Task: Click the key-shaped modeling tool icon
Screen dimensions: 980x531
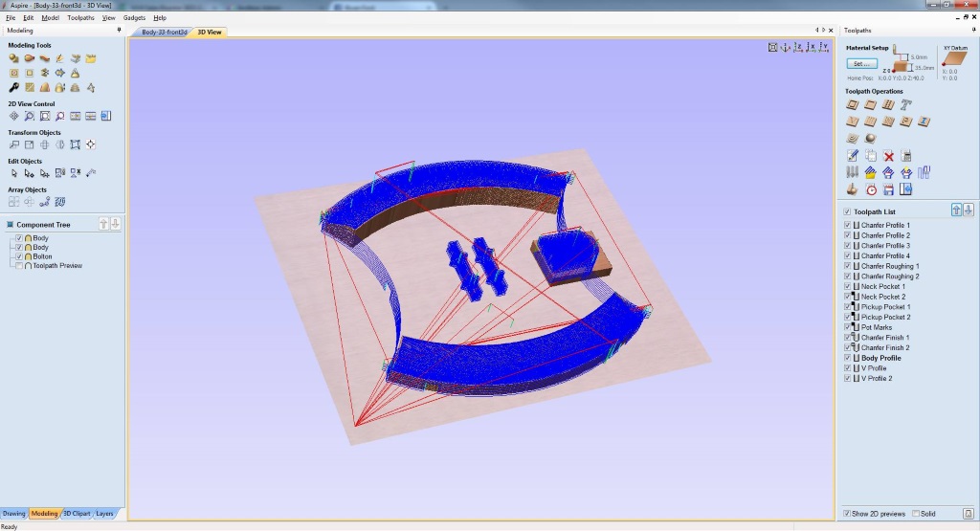Action: [13, 87]
